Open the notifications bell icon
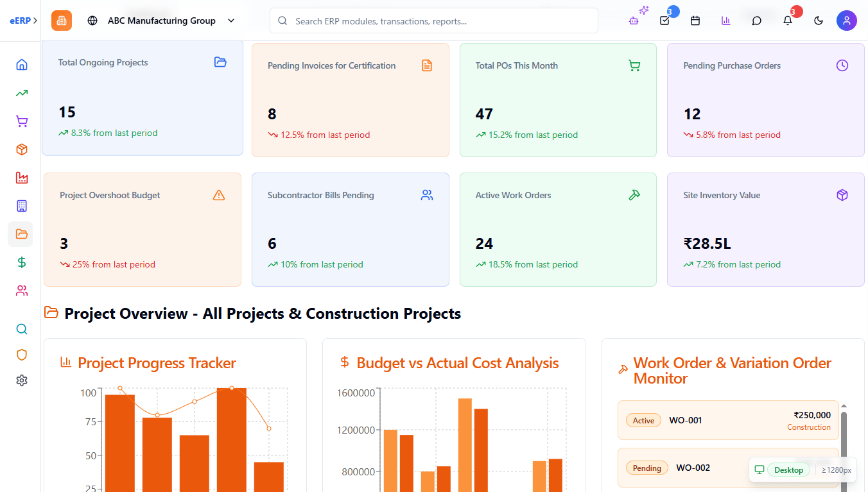This screenshot has width=868, height=492. 788,21
